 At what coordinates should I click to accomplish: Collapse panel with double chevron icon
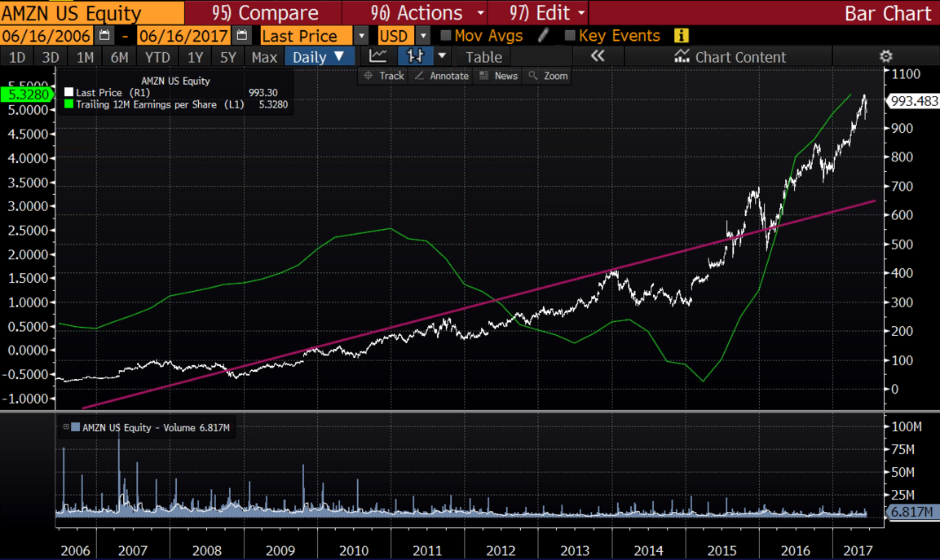tap(598, 56)
